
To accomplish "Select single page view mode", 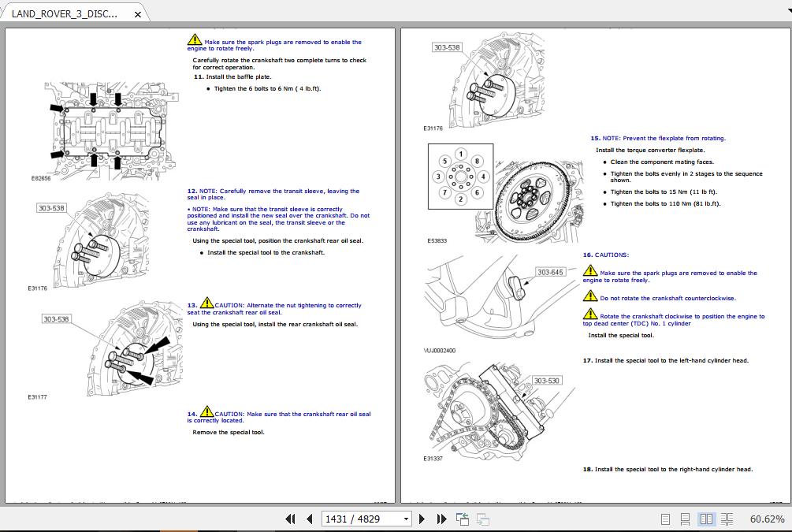I will (x=666, y=519).
